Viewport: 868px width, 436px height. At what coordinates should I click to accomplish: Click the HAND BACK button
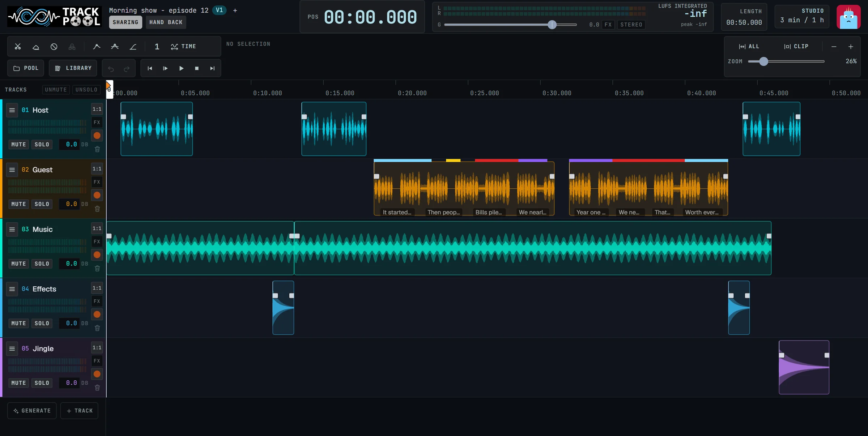[x=166, y=22]
